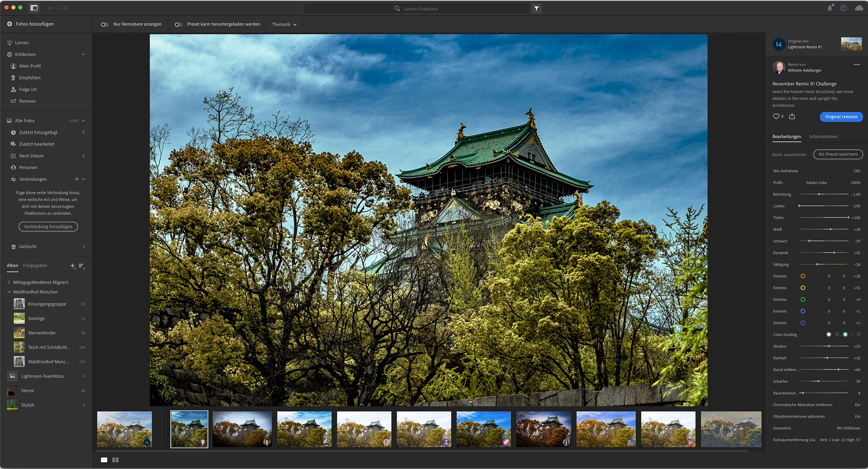Toggle the left panel visibility icon
This screenshot has width=868, height=469.
pyautogui.click(x=34, y=8)
